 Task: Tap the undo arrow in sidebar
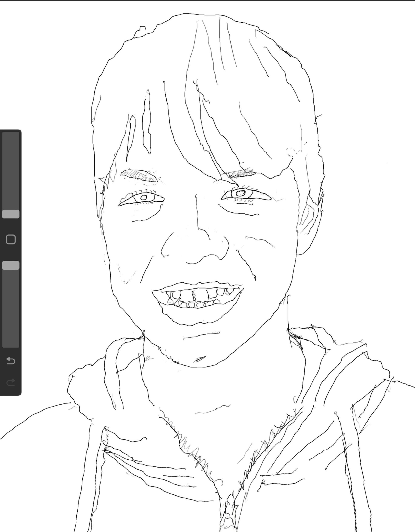coord(11,361)
